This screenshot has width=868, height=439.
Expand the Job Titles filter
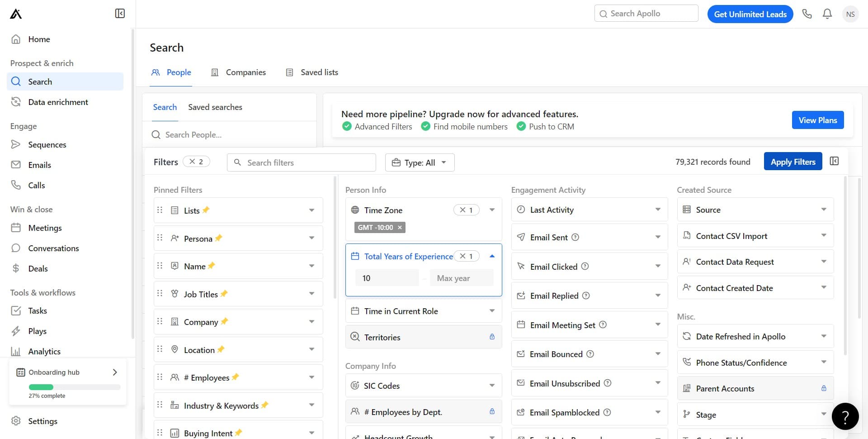311,294
